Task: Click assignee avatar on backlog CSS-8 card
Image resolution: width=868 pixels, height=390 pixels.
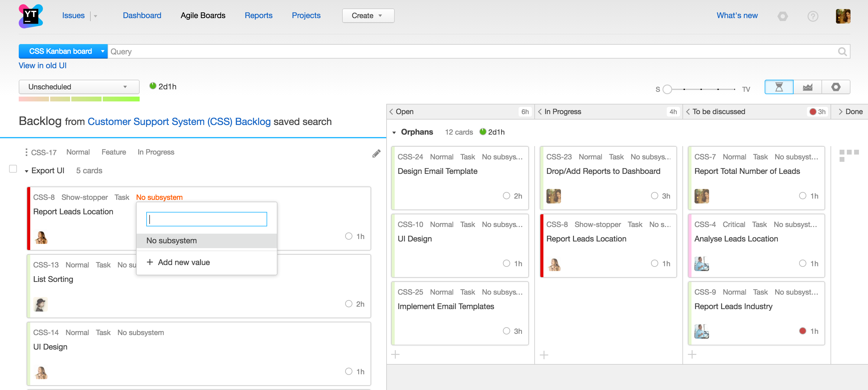Action: [41, 237]
